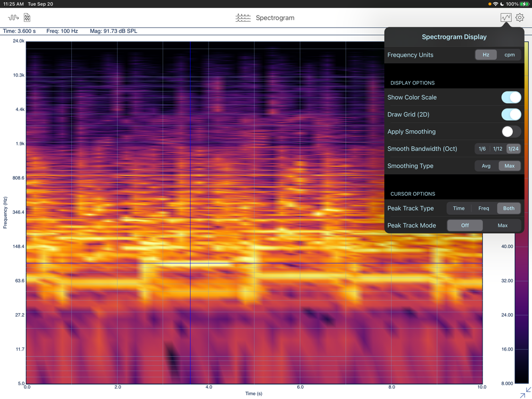Viewport: 532px width, 399px height.
Task: Tap the collapse arrows icon at bottom right
Action: pos(525,393)
